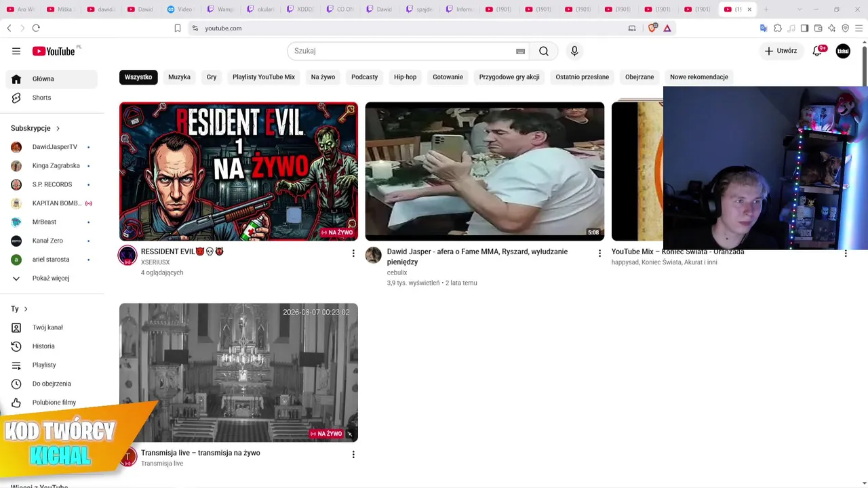Open options for Transmisja live video
The height and width of the screenshot is (488, 868).
(x=353, y=455)
